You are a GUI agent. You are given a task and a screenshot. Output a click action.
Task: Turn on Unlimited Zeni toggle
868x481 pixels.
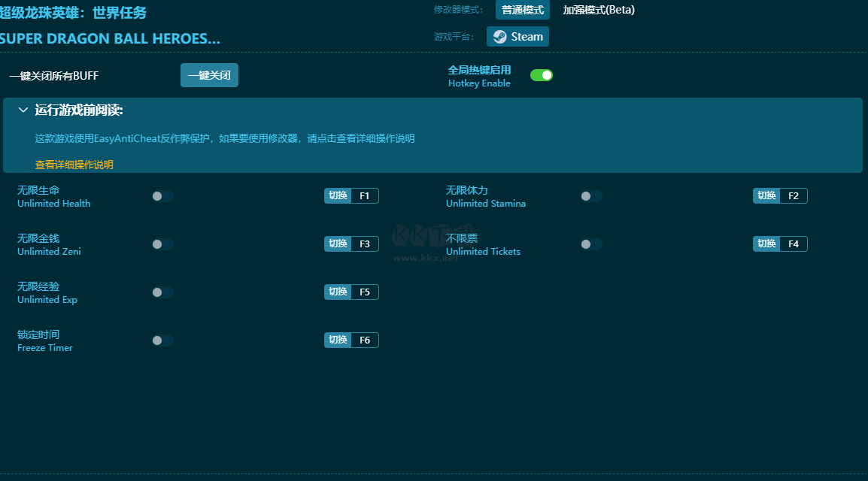162,244
